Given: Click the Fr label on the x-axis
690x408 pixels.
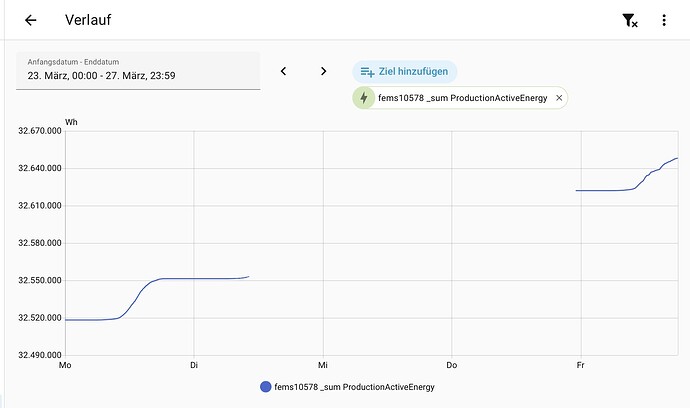Looking at the screenshot, I should (580, 366).
